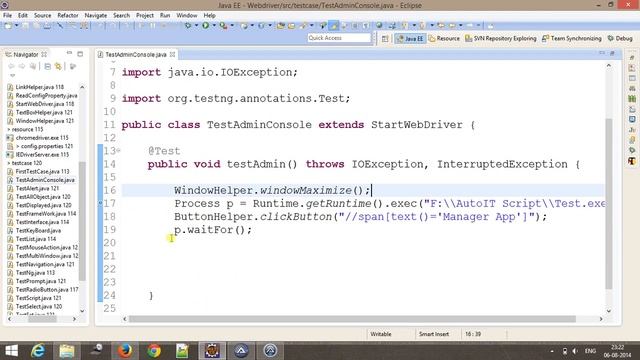Open the Project menu
640x360 pixels.
point(145,15)
